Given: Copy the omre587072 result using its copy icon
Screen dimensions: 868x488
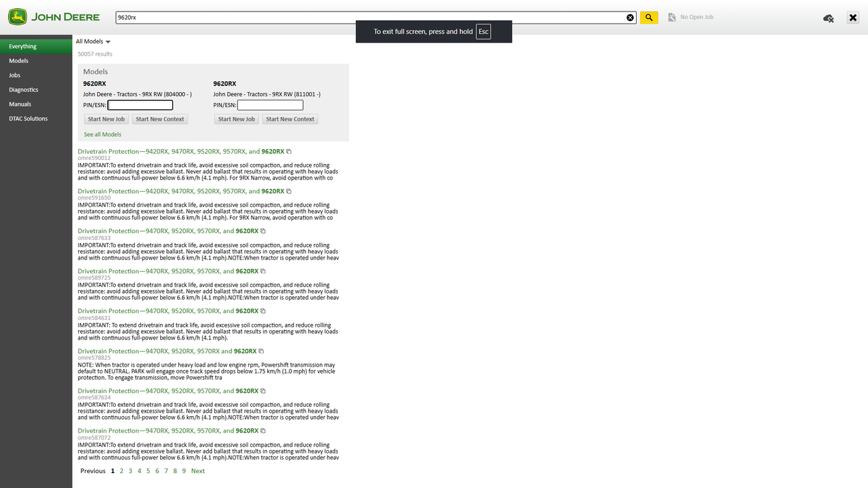Looking at the screenshot, I should [x=262, y=430].
